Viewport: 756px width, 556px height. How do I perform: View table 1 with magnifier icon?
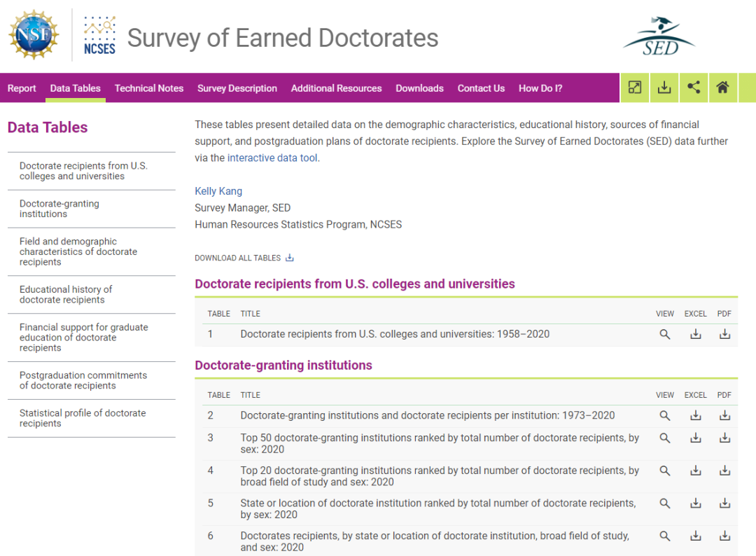pos(664,334)
